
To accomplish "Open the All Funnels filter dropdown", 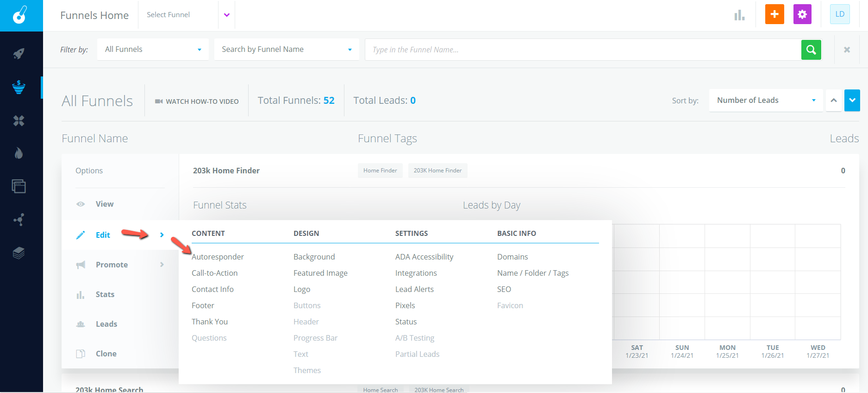I will pos(153,50).
